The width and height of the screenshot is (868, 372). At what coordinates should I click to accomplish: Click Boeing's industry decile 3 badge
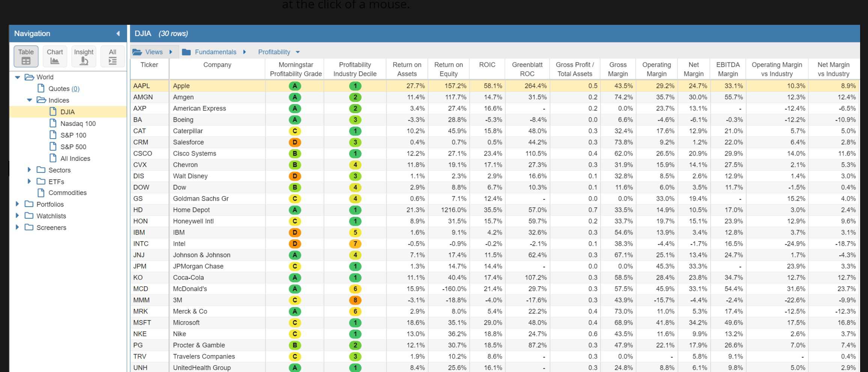(355, 120)
